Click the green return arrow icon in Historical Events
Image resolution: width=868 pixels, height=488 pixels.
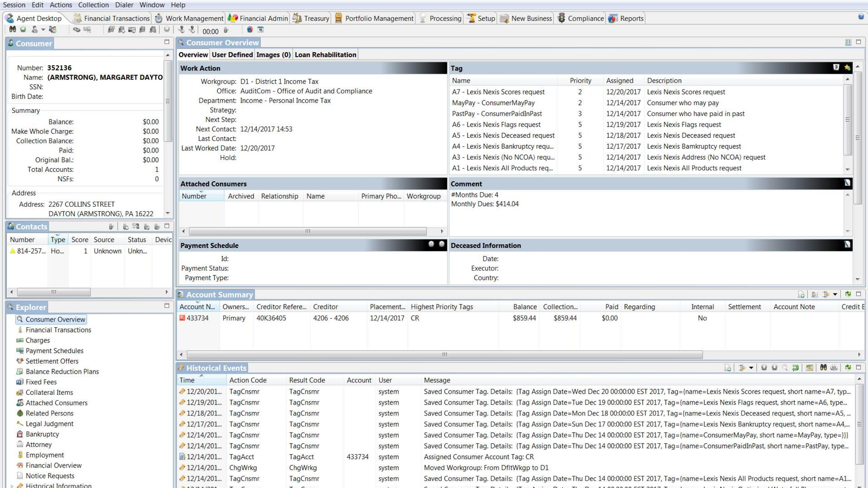[795, 367]
